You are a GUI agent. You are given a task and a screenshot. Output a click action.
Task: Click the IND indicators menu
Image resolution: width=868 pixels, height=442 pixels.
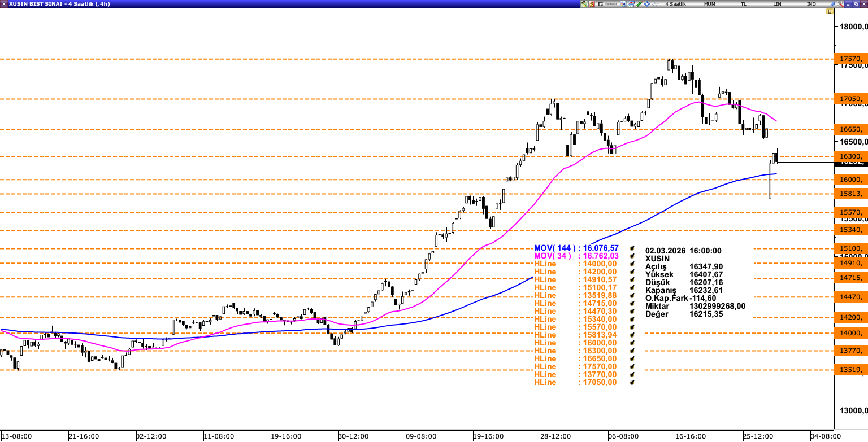coord(811,4)
